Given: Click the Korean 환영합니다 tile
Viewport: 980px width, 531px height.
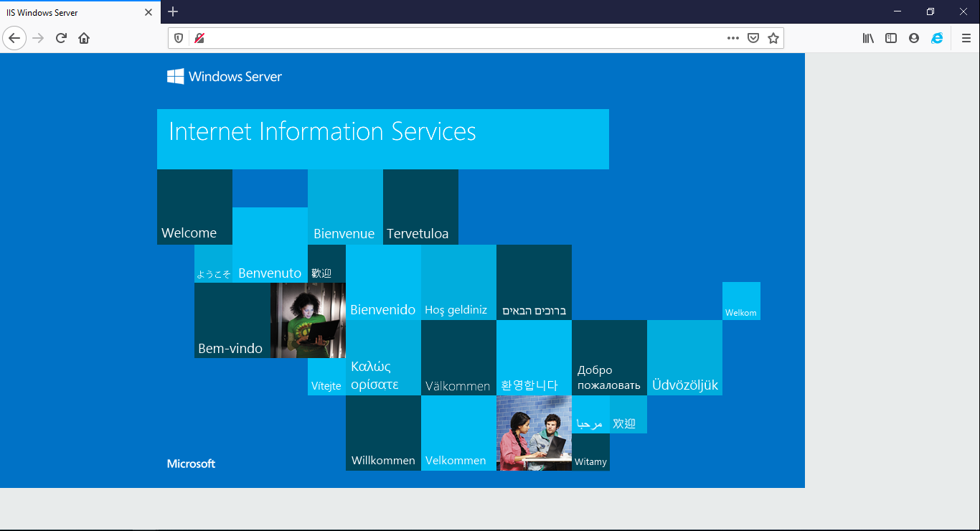Looking at the screenshot, I should pos(534,357).
